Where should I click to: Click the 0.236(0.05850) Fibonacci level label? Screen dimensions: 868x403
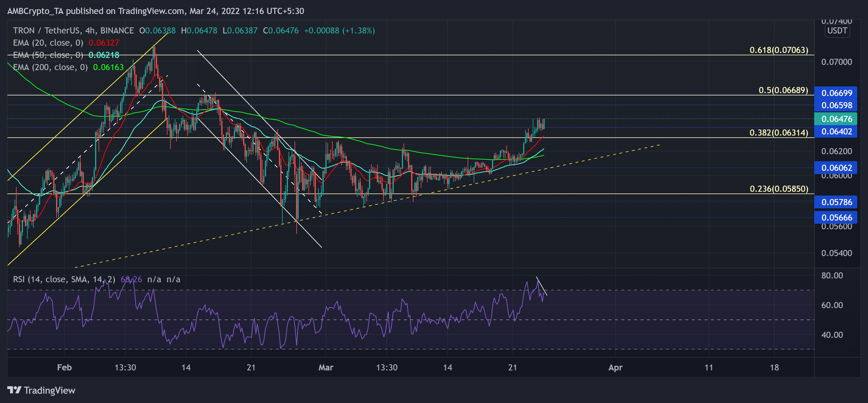pyautogui.click(x=779, y=189)
